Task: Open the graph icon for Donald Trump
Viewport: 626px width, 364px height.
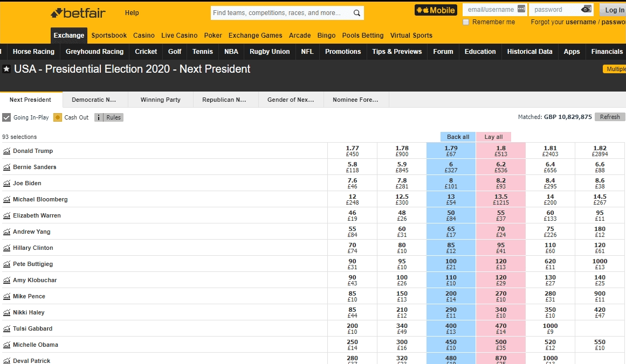Action: point(6,151)
